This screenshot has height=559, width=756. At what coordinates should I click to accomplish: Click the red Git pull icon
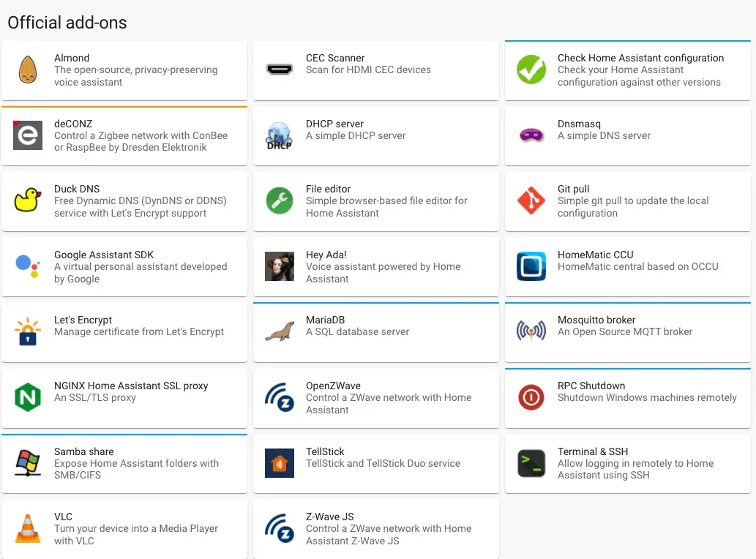point(531,200)
